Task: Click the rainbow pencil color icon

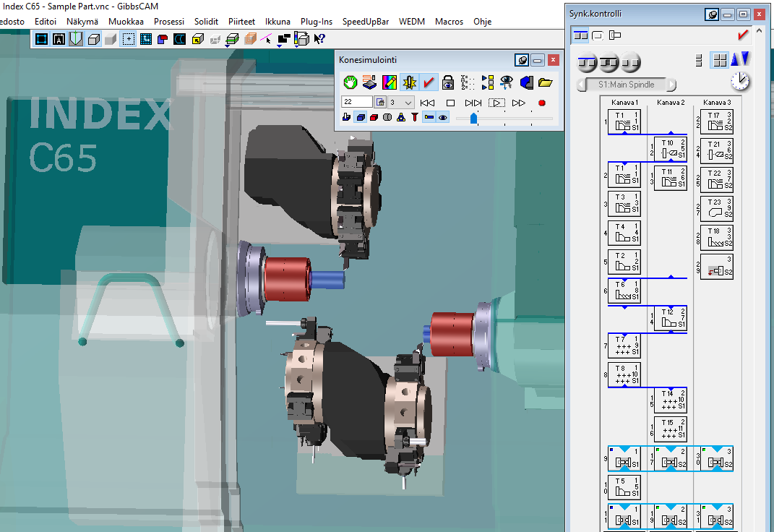Action: (390, 82)
